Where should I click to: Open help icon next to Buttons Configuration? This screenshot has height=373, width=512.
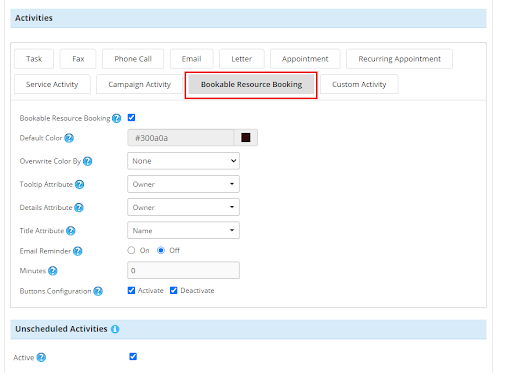98,291
